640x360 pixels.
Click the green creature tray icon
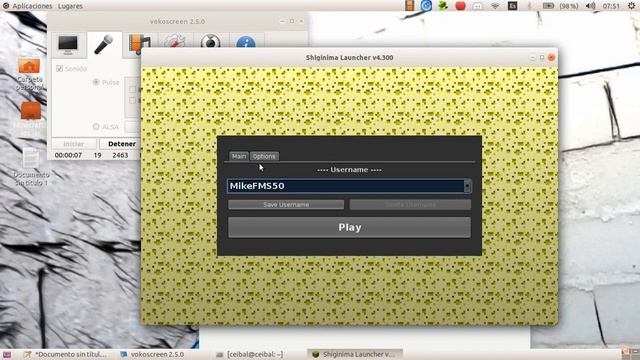[443, 6]
